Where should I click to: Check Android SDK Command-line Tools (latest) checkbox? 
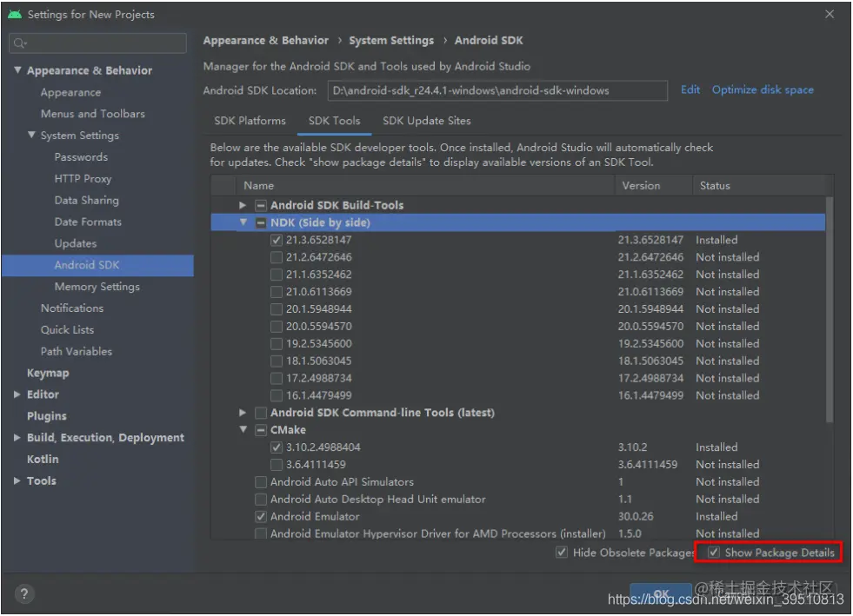click(261, 413)
